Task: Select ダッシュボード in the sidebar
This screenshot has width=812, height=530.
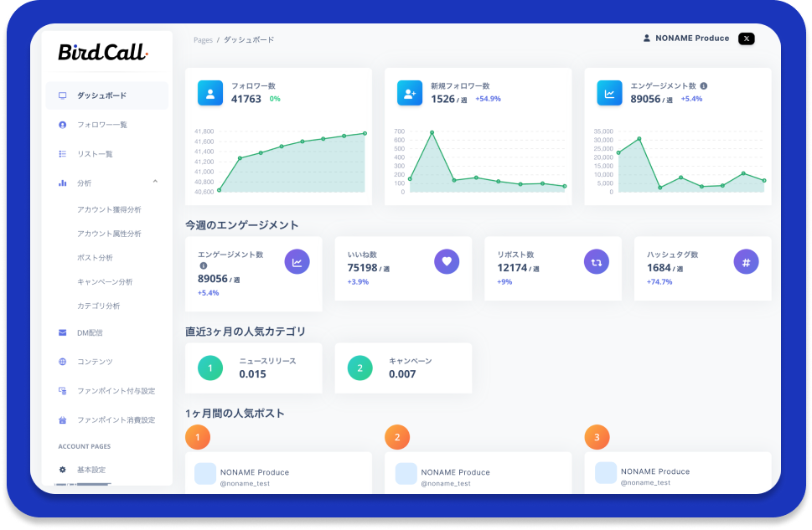Action: [x=101, y=95]
